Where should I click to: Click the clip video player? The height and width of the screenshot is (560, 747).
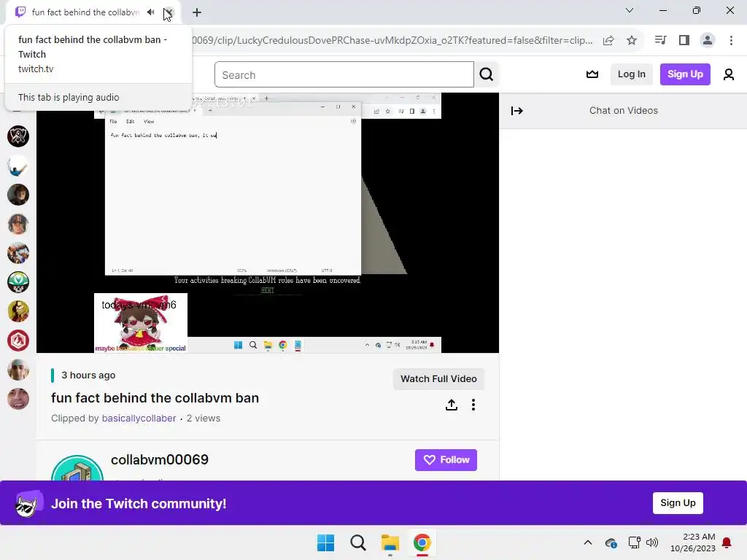click(268, 223)
